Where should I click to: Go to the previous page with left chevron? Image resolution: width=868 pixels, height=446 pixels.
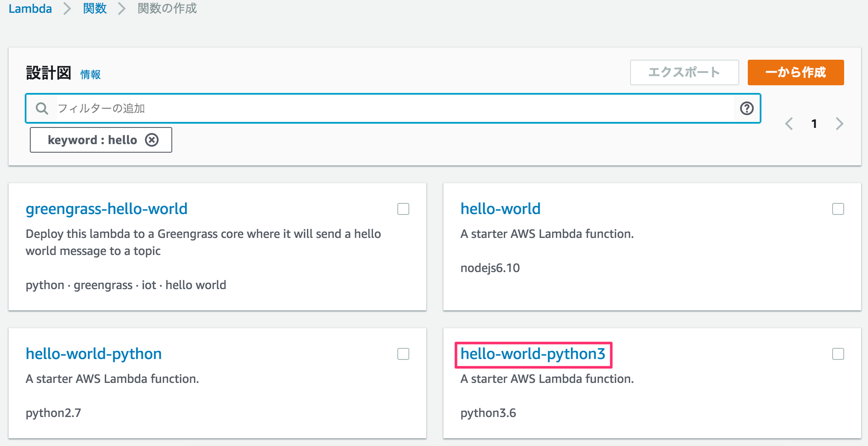coord(789,124)
